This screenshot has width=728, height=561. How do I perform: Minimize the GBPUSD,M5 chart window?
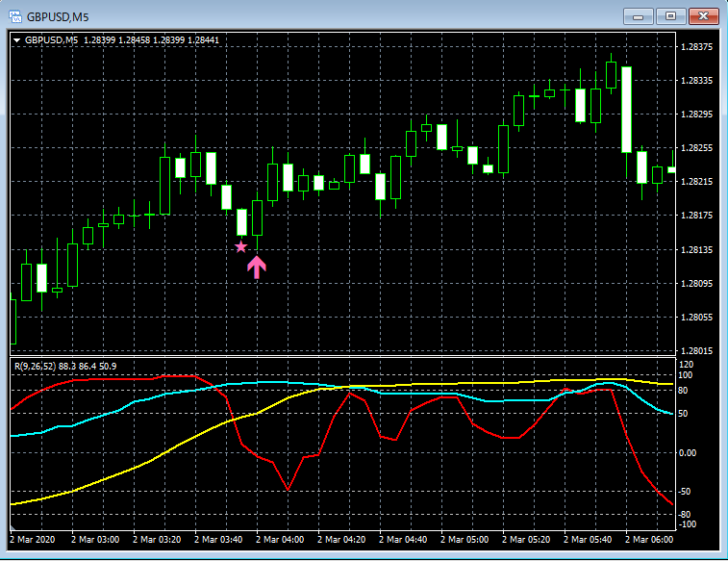(640, 16)
